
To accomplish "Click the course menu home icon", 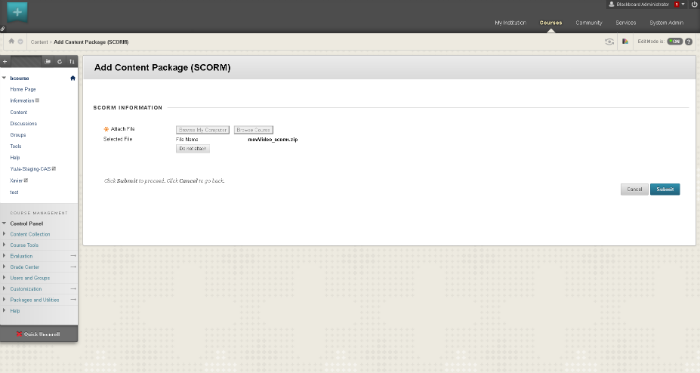I will (x=73, y=78).
